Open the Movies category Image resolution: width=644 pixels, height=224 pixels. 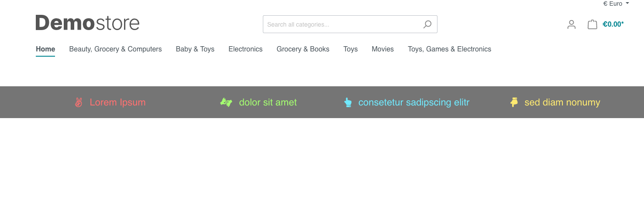coord(382,49)
